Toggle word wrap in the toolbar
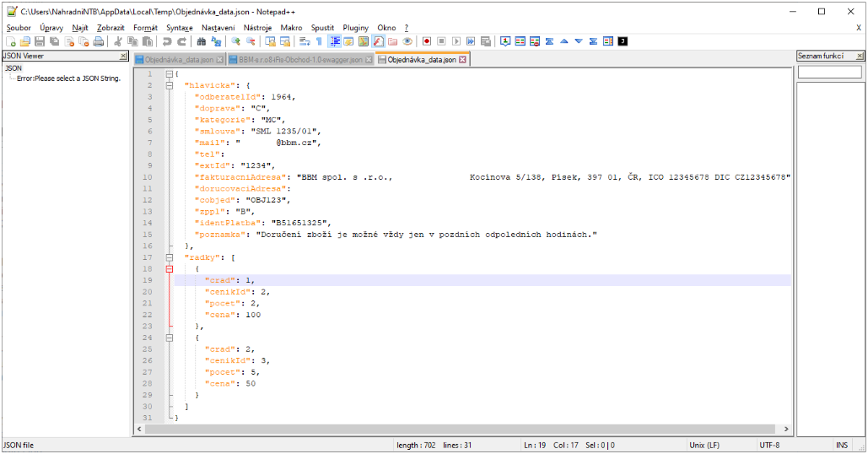The width and height of the screenshot is (868, 454). [305, 41]
